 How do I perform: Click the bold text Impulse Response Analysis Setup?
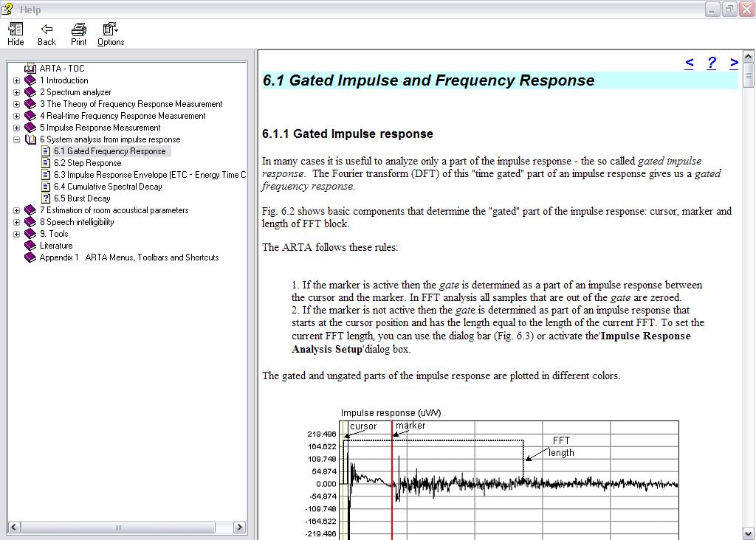click(491, 342)
